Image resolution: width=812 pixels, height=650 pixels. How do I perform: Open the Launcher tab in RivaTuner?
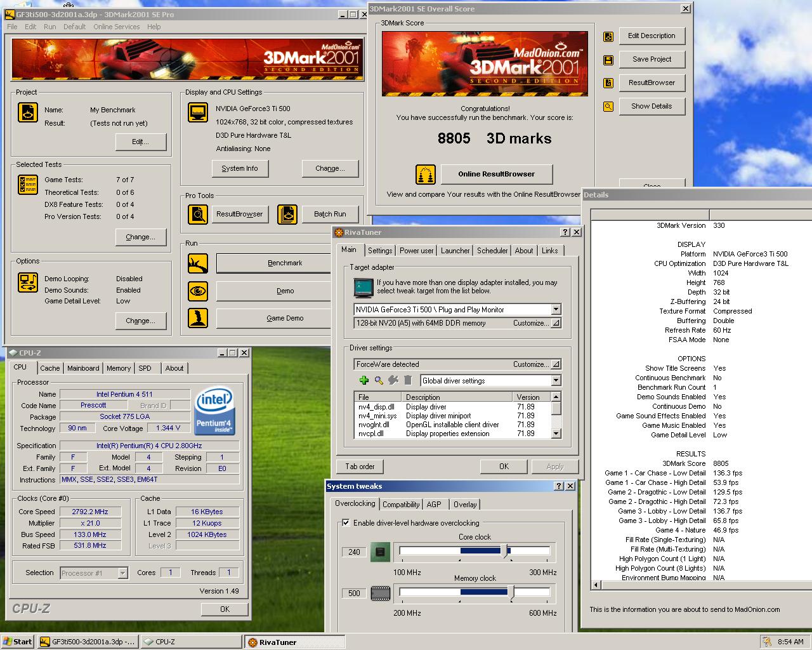pyautogui.click(x=455, y=251)
